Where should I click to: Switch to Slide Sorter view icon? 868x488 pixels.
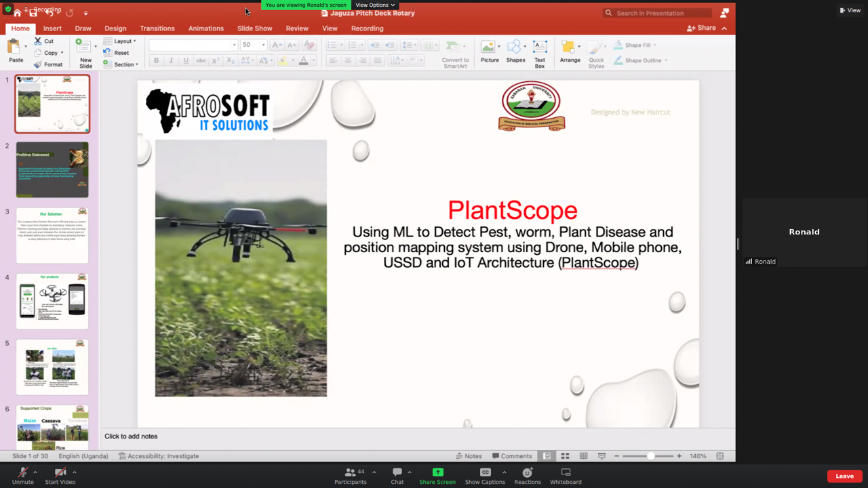coord(565,456)
